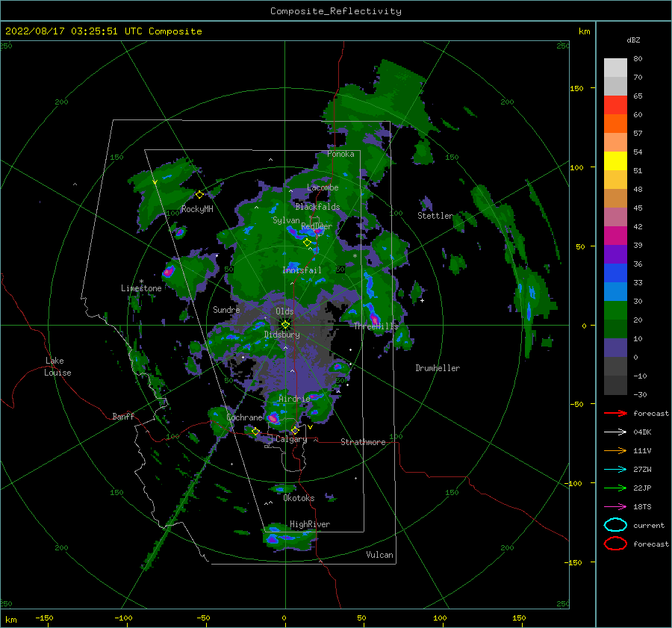Screen dimensions: 672x628
Task: Click the ThreeHills label
Action: (x=376, y=326)
